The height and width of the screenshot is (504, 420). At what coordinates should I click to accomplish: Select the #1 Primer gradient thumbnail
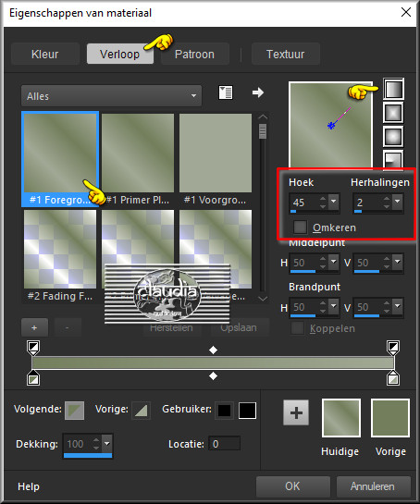(x=138, y=153)
